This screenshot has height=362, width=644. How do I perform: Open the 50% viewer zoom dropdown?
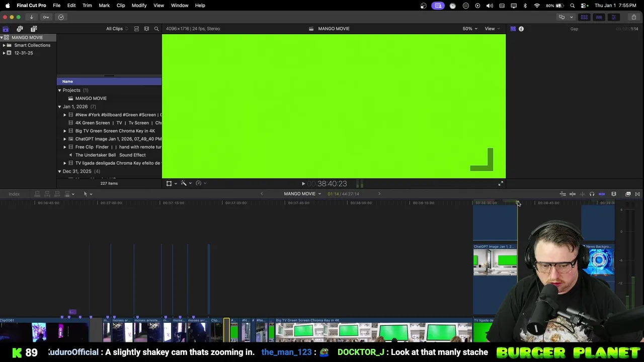coord(470,29)
